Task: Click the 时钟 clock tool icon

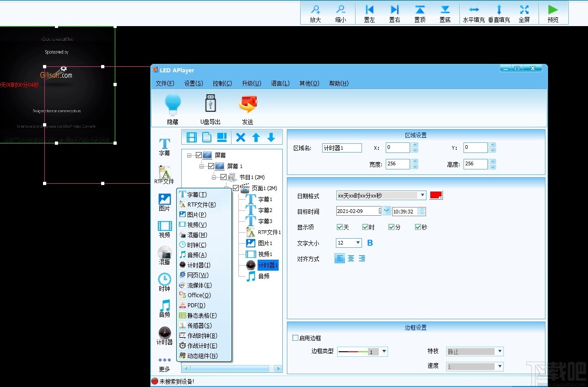Action: pyautogui.click(x=164, y=280)
